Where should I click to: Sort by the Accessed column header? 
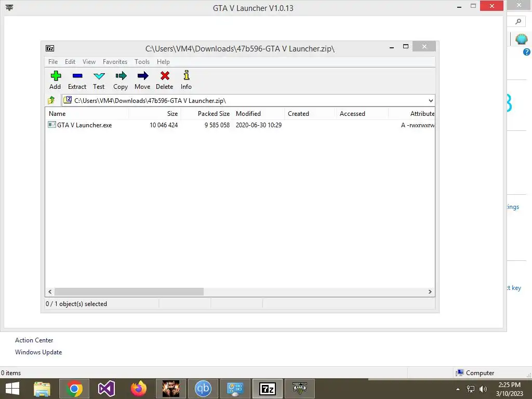[x=362, y=114]
